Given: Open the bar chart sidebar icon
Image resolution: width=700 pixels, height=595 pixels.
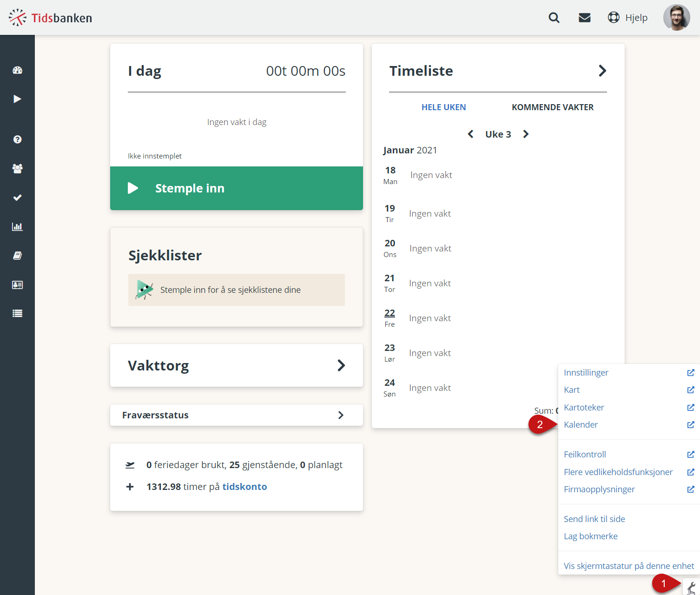Looking at the screenshot, I should point(17,227).
